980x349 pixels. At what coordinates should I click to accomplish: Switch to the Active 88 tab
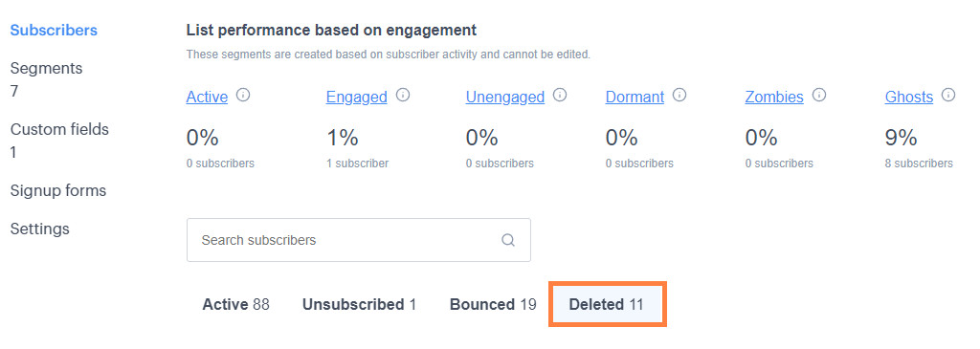pyautogui.click(x=235, y=305)
